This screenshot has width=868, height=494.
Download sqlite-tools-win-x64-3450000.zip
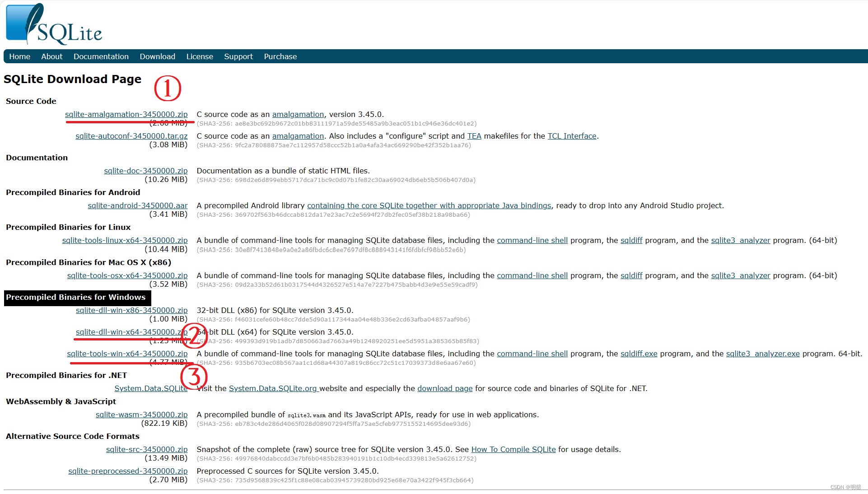click(x=127, y=354)
